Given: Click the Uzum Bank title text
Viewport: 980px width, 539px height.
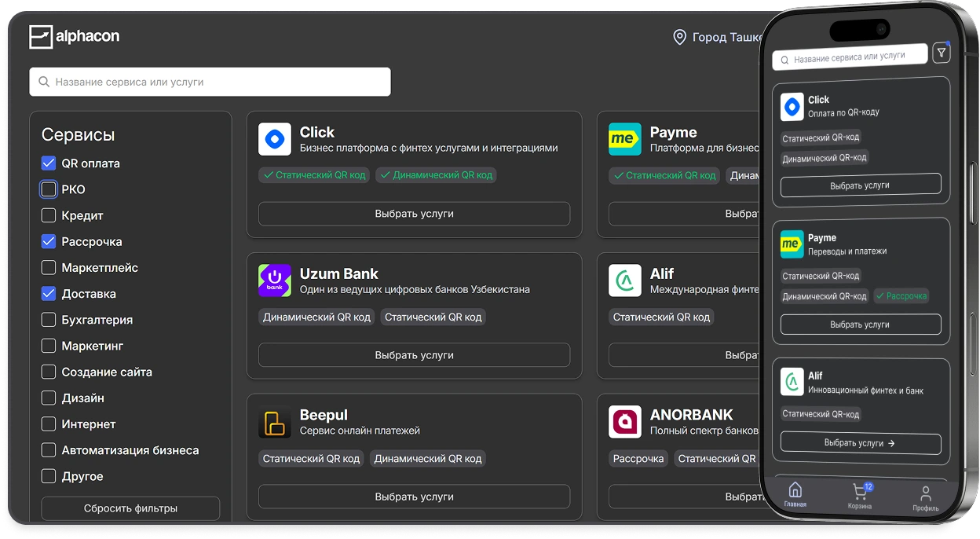Looking at the screenshot, I should coord(338,273).
